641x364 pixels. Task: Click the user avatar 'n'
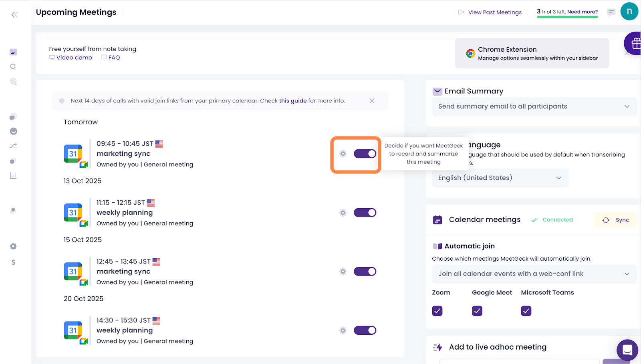629,11
